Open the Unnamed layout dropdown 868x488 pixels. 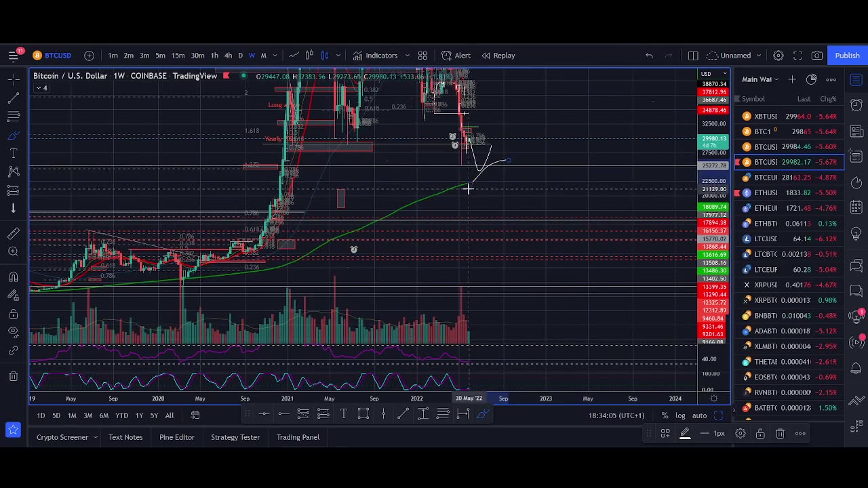[735, 56]
